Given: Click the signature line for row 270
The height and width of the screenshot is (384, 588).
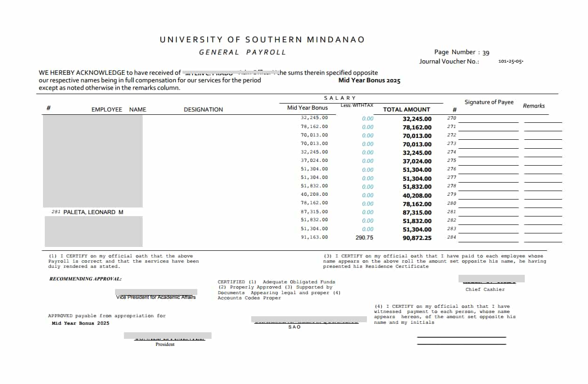Looking at the screenshot, I should (489, 122).
